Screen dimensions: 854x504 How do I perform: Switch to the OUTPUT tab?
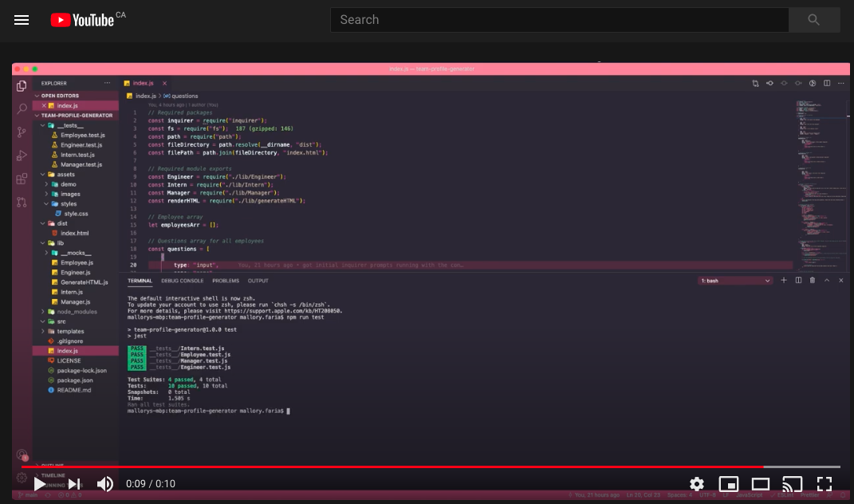(258, 281)
